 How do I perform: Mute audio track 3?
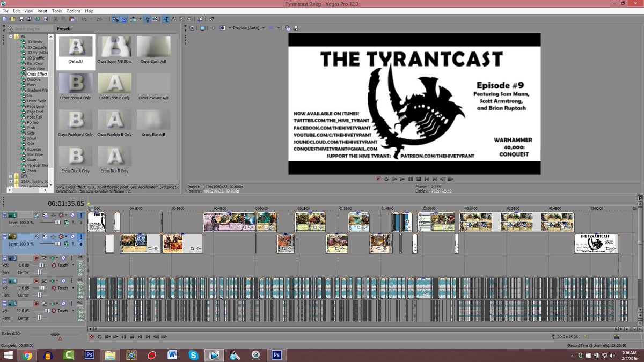(63, 258)
